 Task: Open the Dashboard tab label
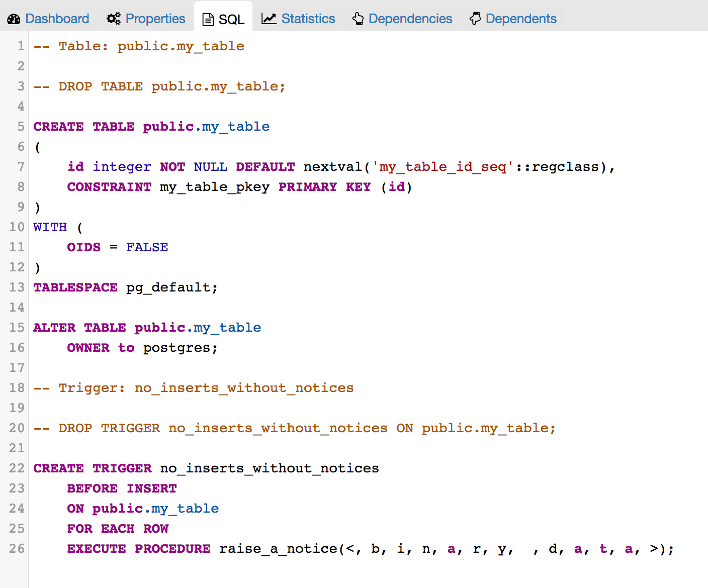coord(57,19)
